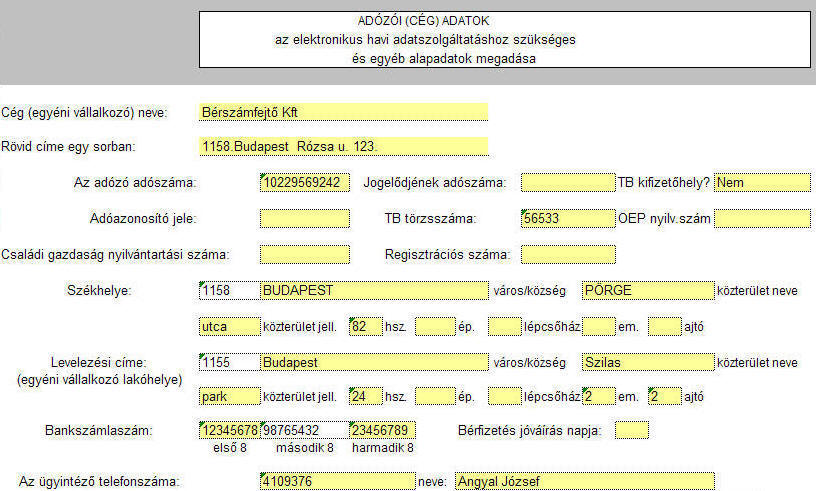Select the second bank account segment 98765432
This screenshot has width=816, height=491.
tap(305, 430)
